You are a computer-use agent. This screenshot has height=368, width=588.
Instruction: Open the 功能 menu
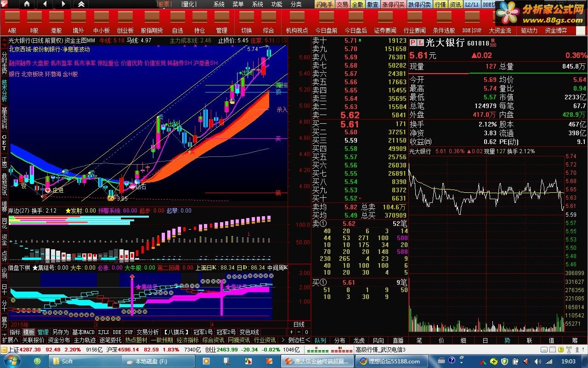click(x=277, y=4)
